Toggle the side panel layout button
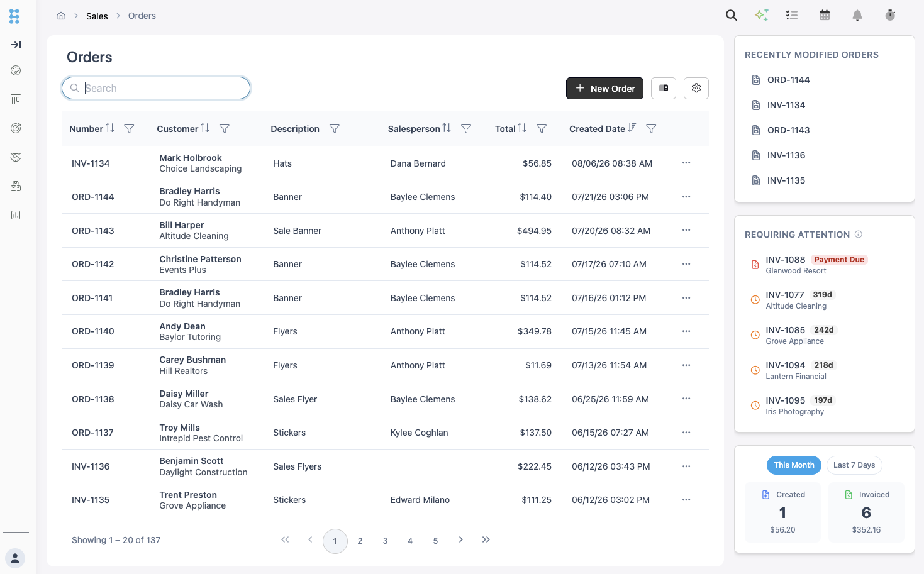This screenshot has height=574, width=924. pos(664,88)
